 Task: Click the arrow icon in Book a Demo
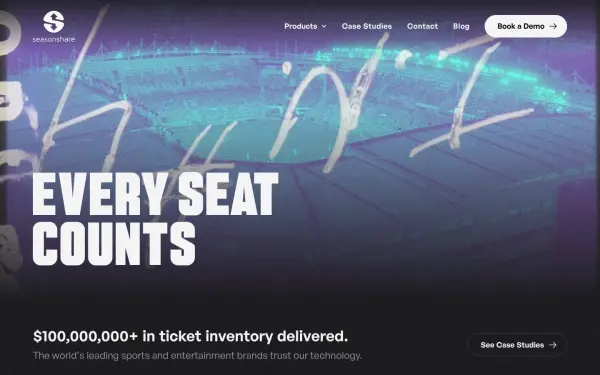(x=553, y=26)
